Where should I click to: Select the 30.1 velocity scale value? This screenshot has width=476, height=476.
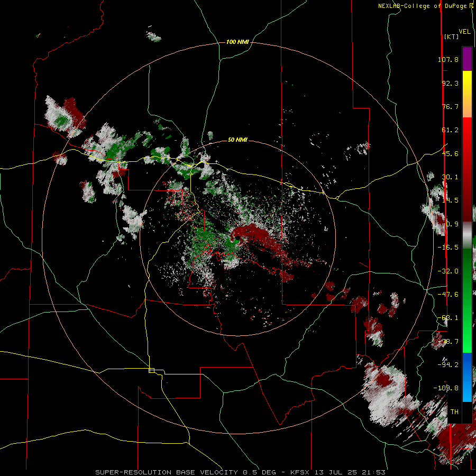click(x=450, y=177)
